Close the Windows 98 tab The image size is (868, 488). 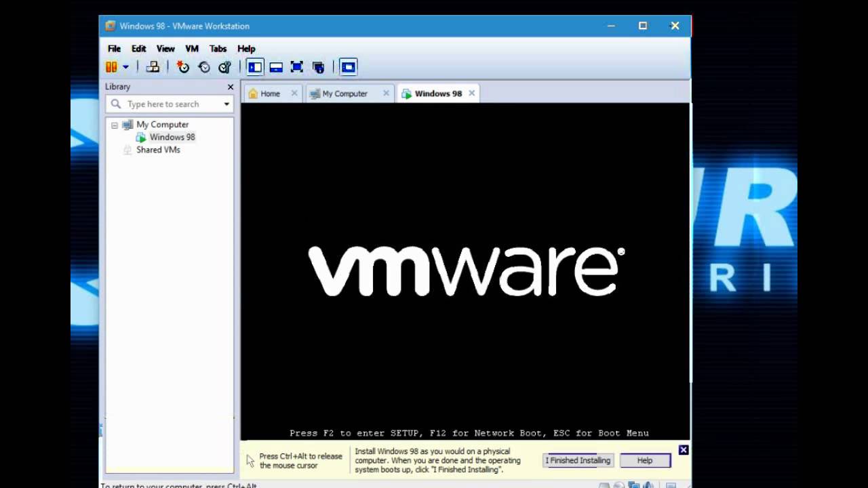click(472, 93)
